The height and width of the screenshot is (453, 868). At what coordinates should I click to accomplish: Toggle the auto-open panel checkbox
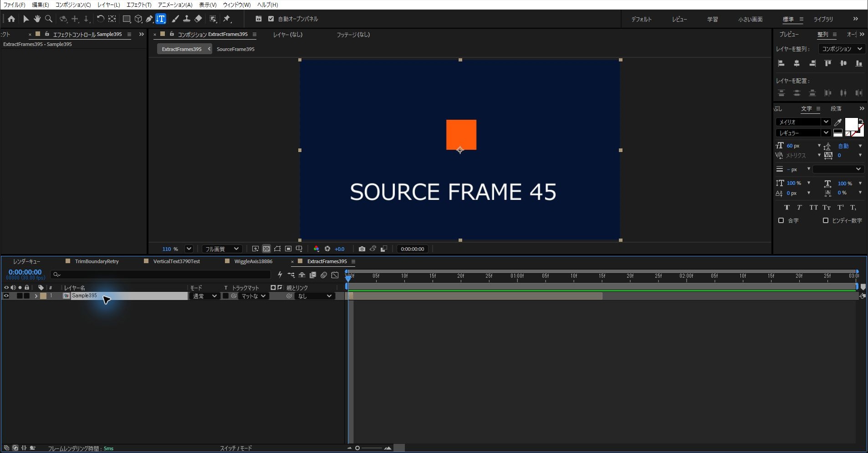click(271, 19)
